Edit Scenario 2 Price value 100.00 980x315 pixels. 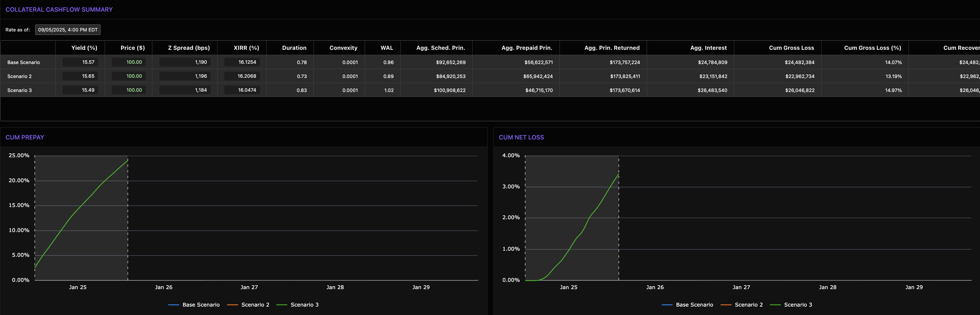pos(129,76)
